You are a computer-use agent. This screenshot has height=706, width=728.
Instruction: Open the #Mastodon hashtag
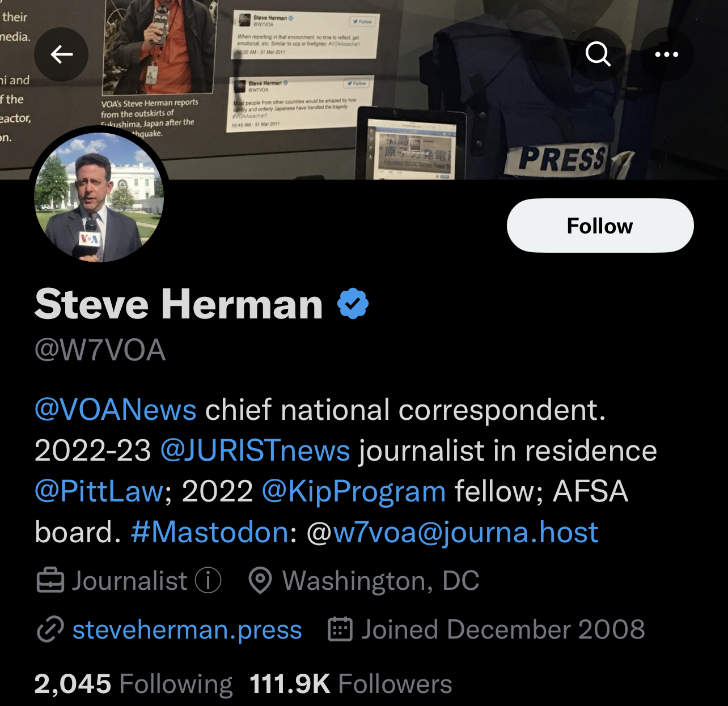click(210, 532)
